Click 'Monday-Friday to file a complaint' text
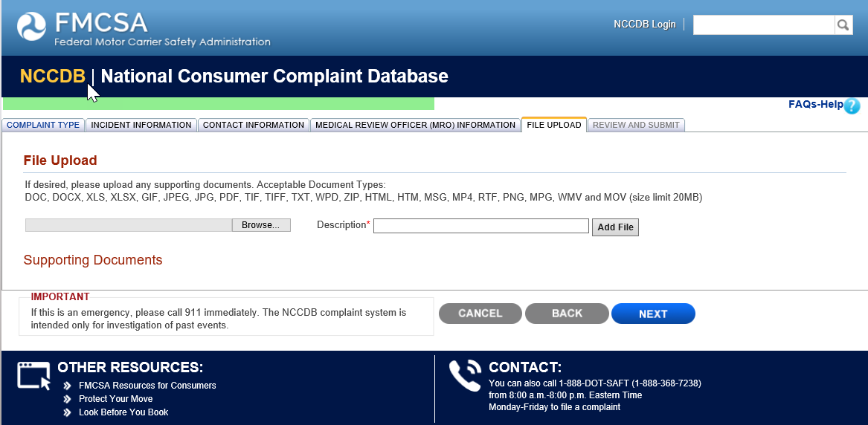This screenshot has width=868, height=425. [555, 407]
